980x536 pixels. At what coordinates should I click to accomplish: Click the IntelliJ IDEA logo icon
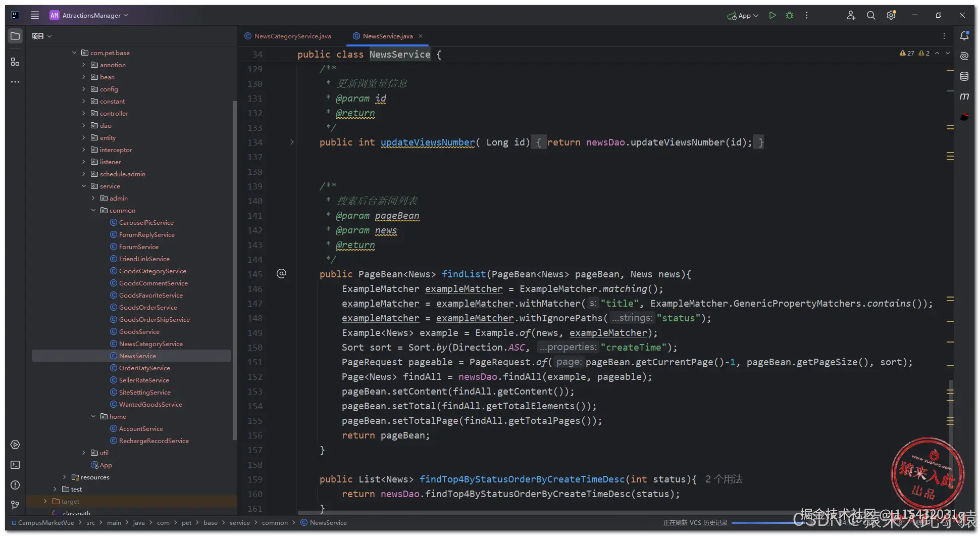15,15
